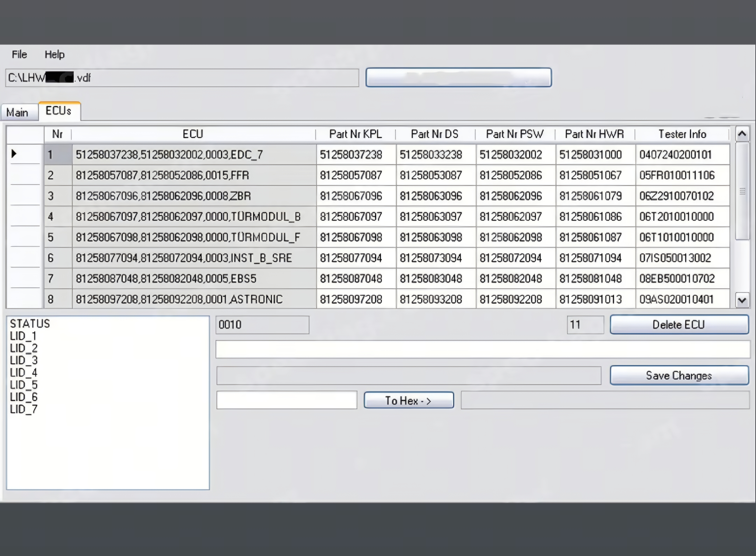Click row number 8 cell
This screenshot has height=556, width=756.
pyautogui.click(x=58, y=299)
